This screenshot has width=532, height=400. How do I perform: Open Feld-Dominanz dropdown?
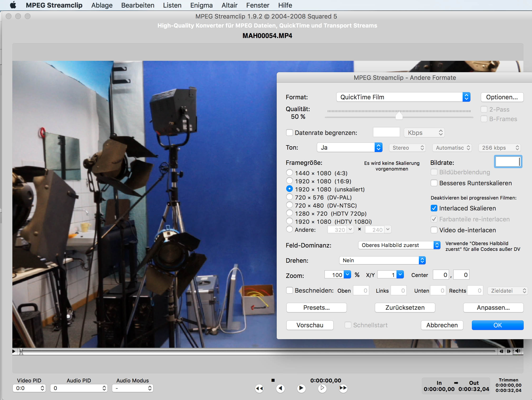[399, 245]
